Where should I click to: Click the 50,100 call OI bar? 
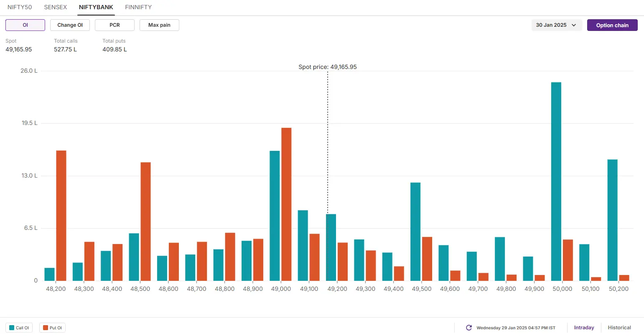pyautogui.click(x=584, y=262)
